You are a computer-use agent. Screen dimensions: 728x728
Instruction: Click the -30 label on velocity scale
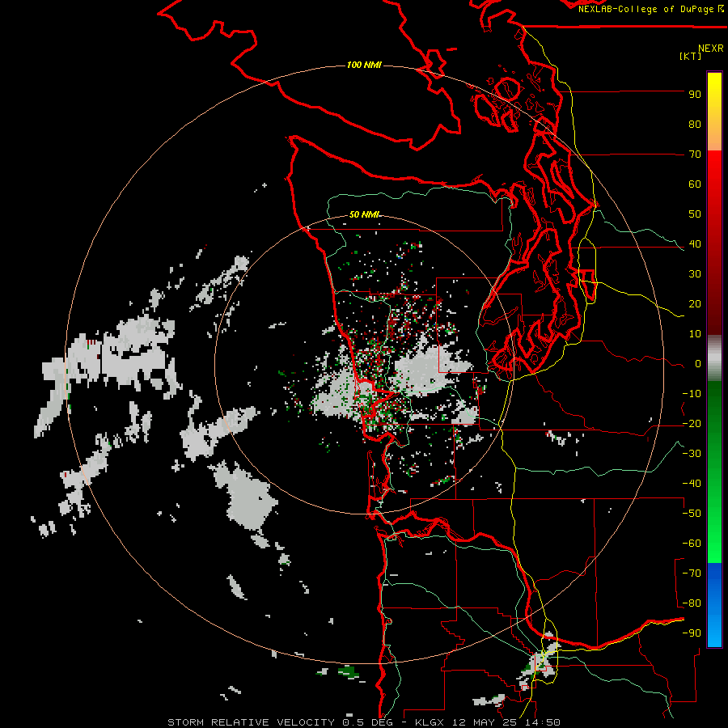(692, 454)
